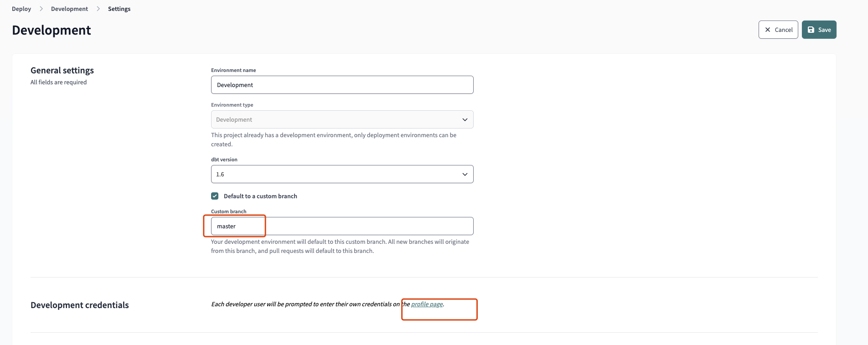Open the Environment type dropdown
The image size is (868, 345).
pos(342,119)
